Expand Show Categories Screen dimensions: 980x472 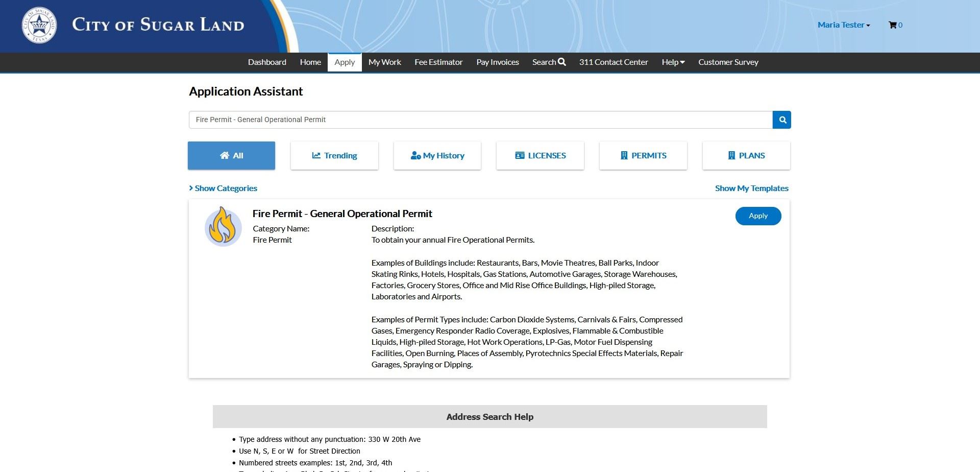tap(223, 188)
